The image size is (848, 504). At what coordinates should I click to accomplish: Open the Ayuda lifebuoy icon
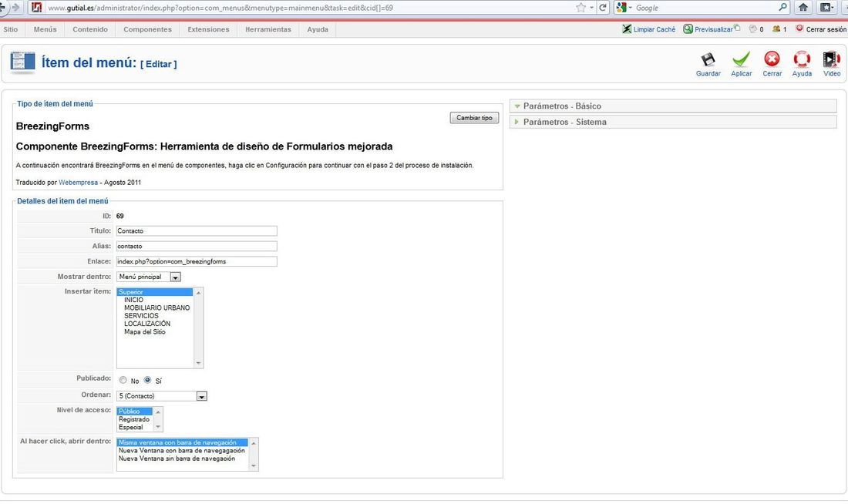pos(802,59)
